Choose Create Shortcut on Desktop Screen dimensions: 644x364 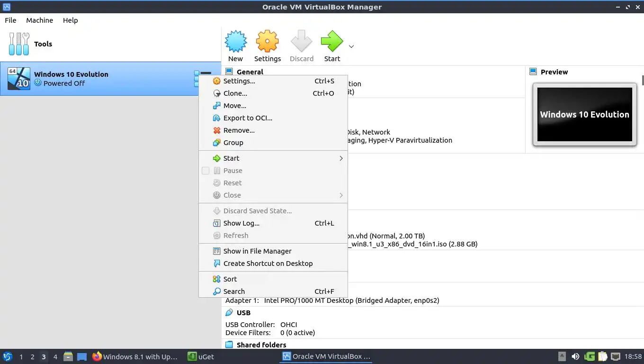(273, 264)
